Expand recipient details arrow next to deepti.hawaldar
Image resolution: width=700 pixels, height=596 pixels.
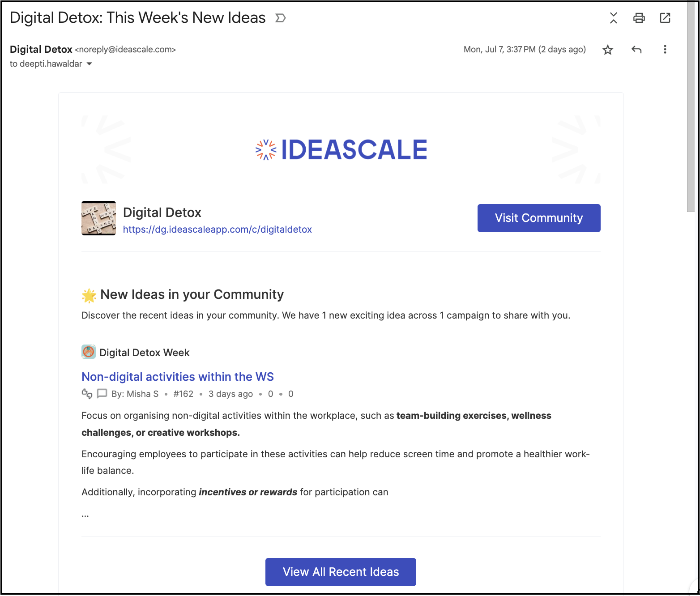89,64
